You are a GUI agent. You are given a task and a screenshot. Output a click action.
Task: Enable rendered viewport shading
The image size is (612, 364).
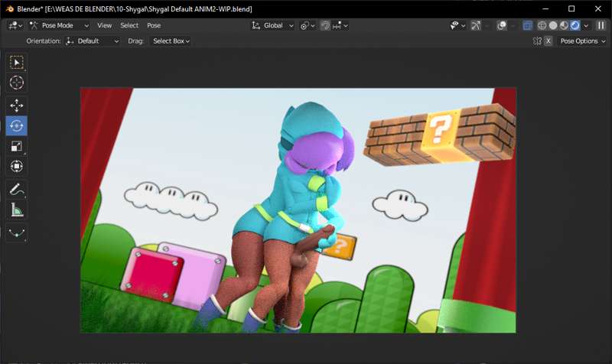click(575, 25)
